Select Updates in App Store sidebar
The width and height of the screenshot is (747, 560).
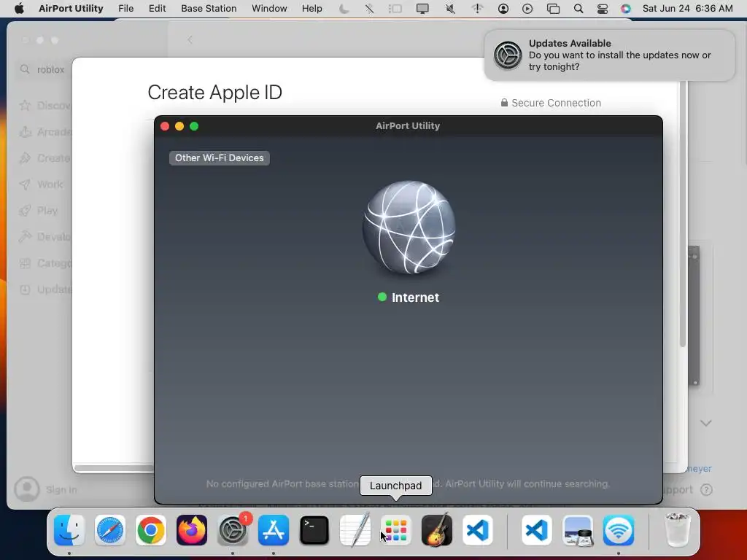click(x=44, y=289)
